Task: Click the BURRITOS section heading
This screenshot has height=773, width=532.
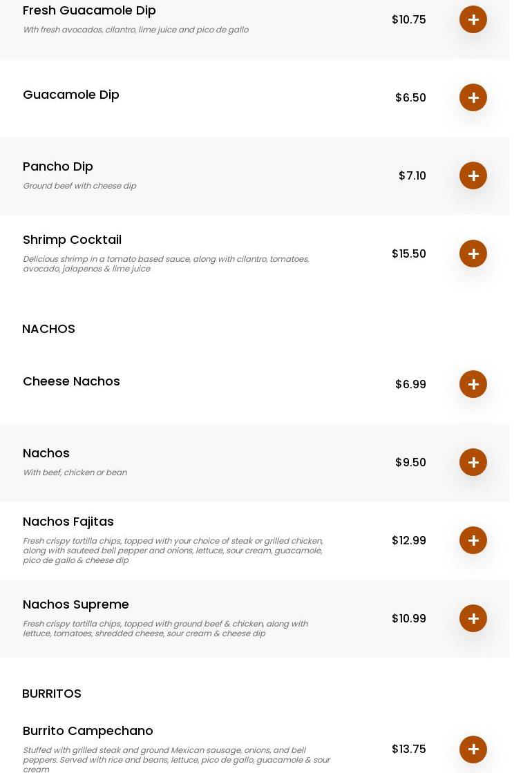Action: tap(52, 694)
